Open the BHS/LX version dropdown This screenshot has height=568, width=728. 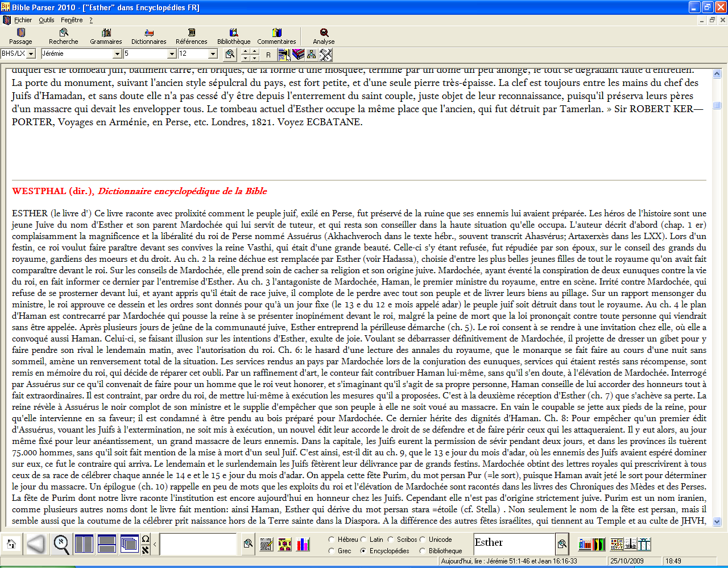click(31, 53)
